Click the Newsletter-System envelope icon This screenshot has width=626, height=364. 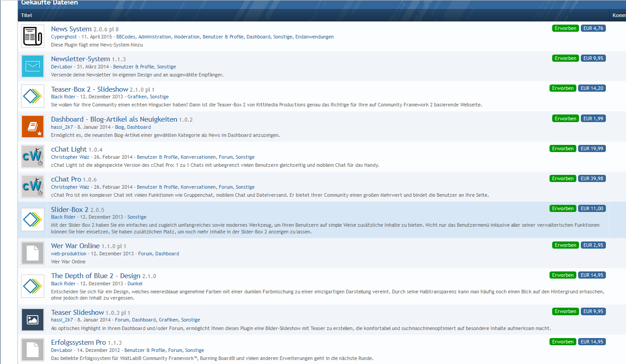pos(33,66)
